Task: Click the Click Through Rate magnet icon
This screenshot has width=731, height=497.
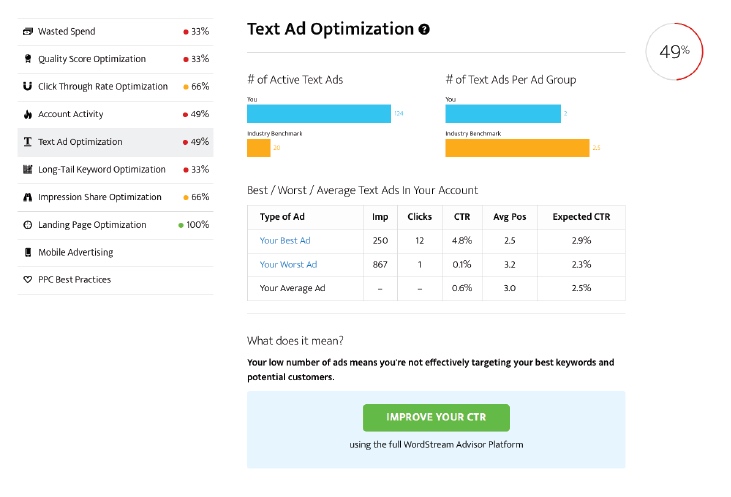Action: (28, 86)
